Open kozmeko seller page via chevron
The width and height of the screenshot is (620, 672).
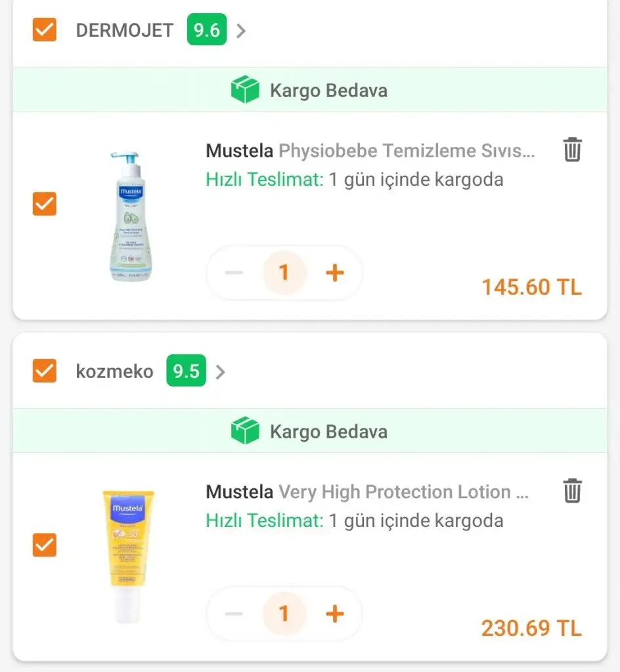coord(221,372)
